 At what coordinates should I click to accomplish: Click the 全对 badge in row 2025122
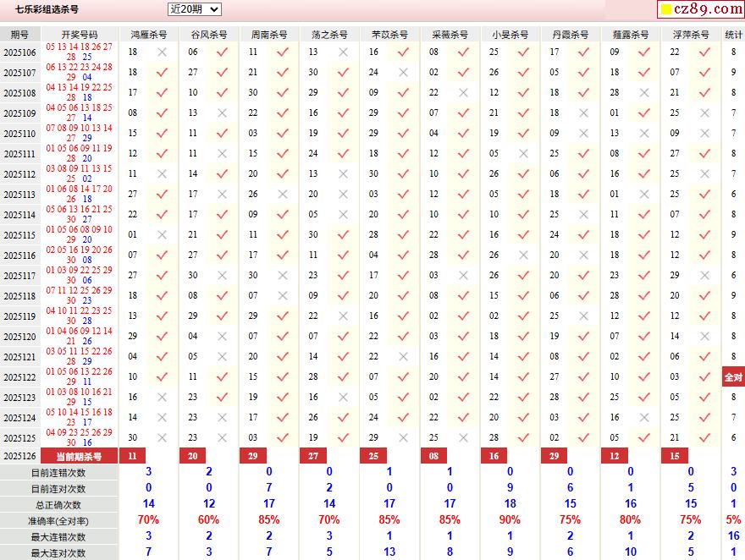(733, 377)
